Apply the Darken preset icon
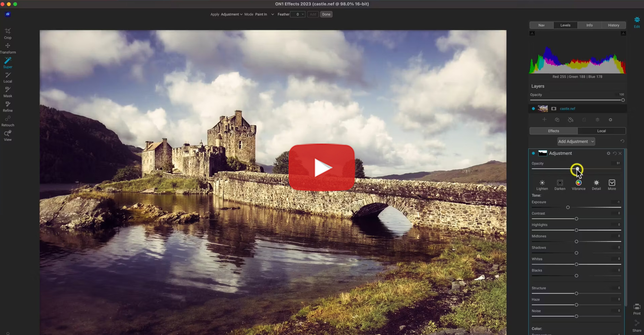This screenshot has height=335, width=644. tap(560, 185)
